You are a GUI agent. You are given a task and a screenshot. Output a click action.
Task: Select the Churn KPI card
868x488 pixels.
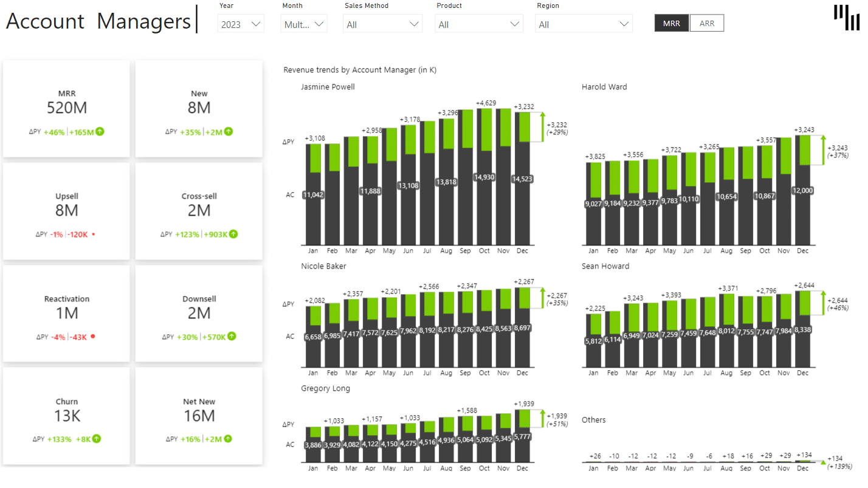coord(66,416)
